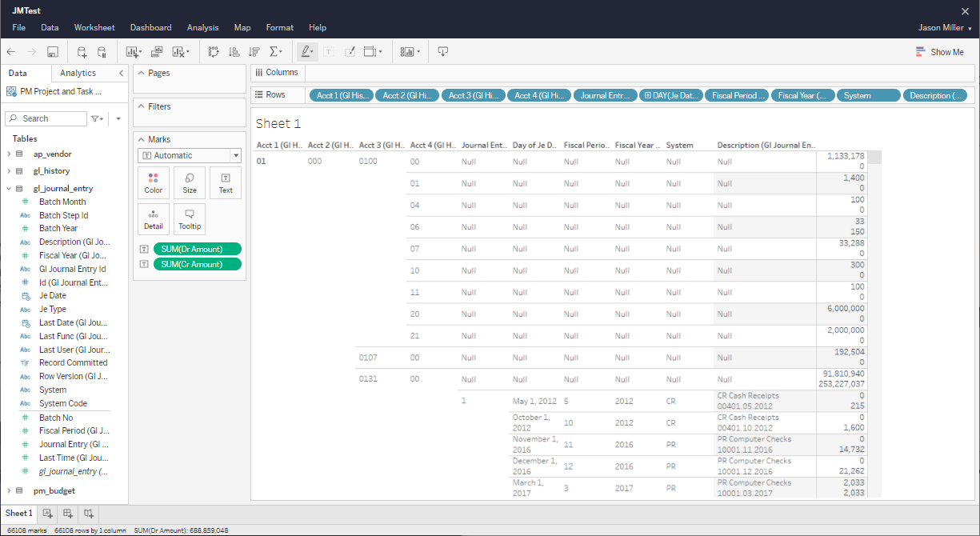Add a new story from bottom tab bar
The width and height of the screenshot is (980, 536).
coord(89,514)
